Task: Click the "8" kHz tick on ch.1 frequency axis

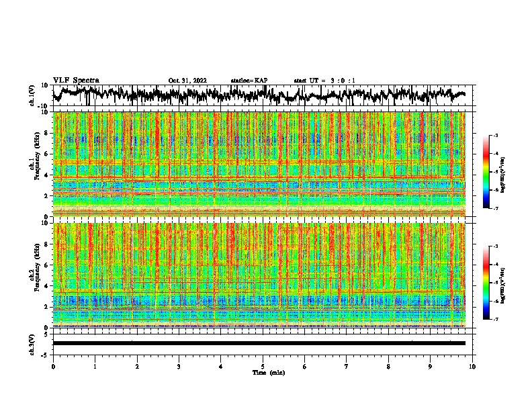Action: [x=46, y=133]
